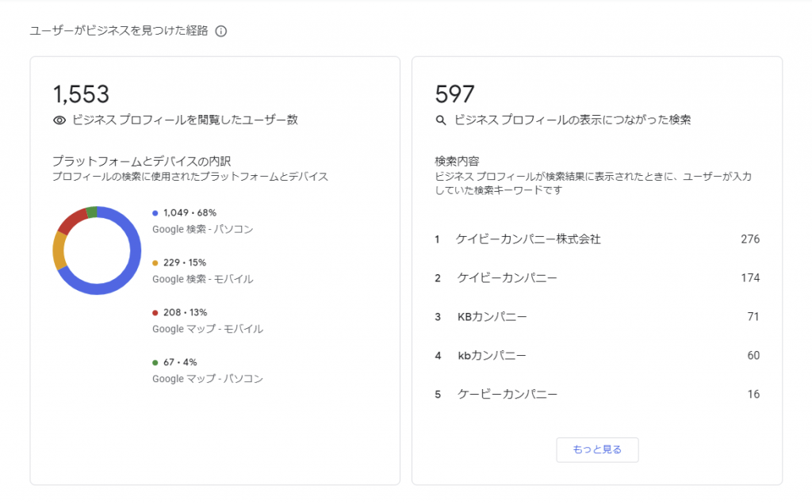Click the count 71
Screen dimensions: 812x504
click(x=753, y=317)
